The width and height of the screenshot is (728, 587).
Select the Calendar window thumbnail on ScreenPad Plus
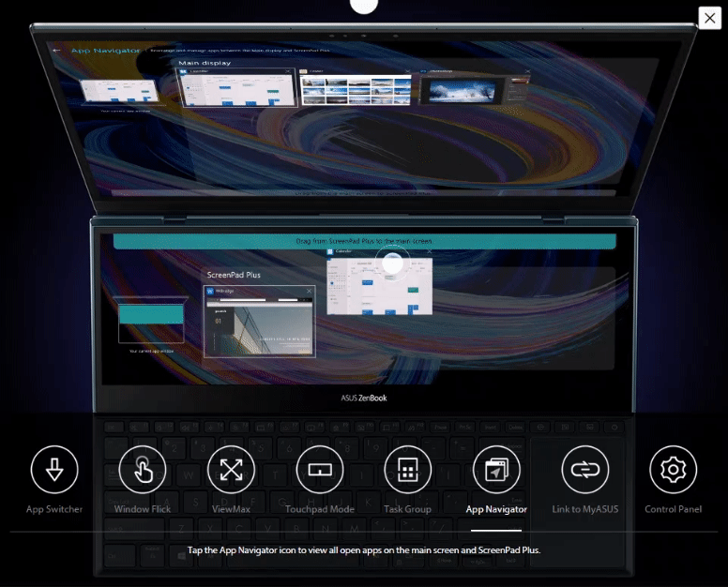pyautogui.click(x=380, y=283)
